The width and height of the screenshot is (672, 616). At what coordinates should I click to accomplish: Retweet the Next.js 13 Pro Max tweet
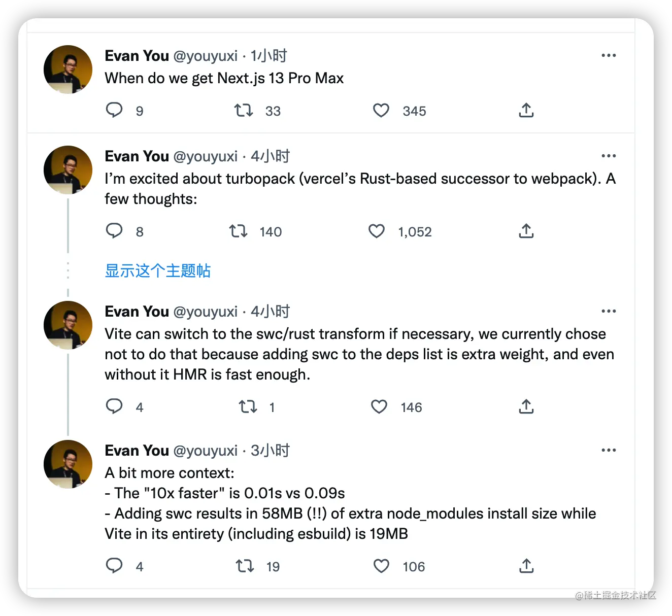click(x=244, y=110)
